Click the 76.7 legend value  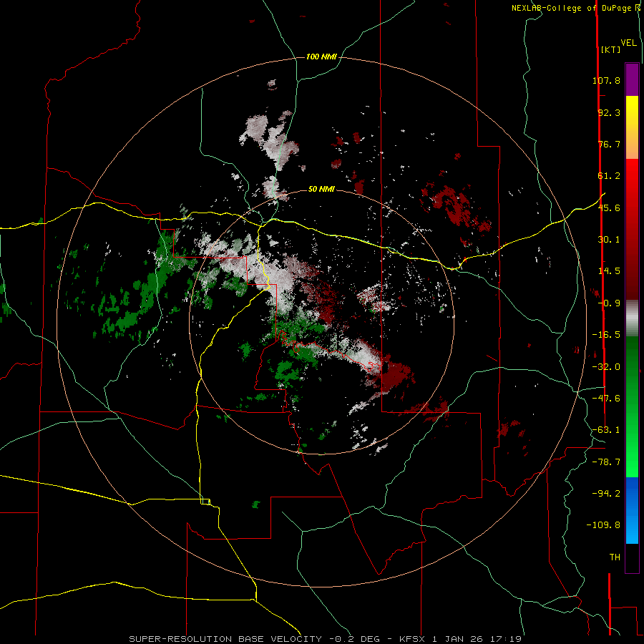(609, 144)
